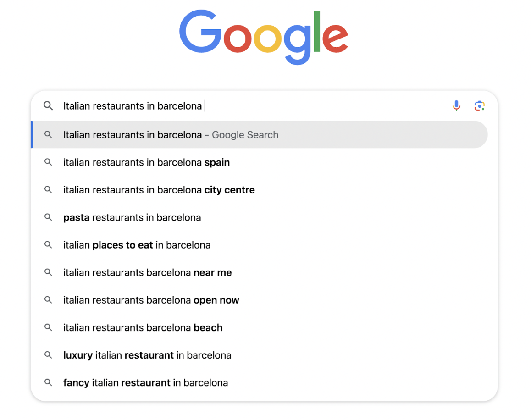This screenshot has height=420, width=531.
Task: Click the search icon next to 'luxury italian restaurant in barcelona'
Action: point(48,355)
